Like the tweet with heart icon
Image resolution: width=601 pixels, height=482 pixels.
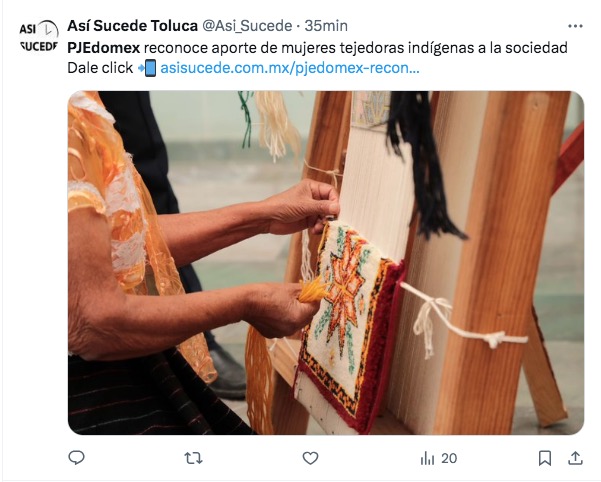pyautogui.click(x=310, y=458)
